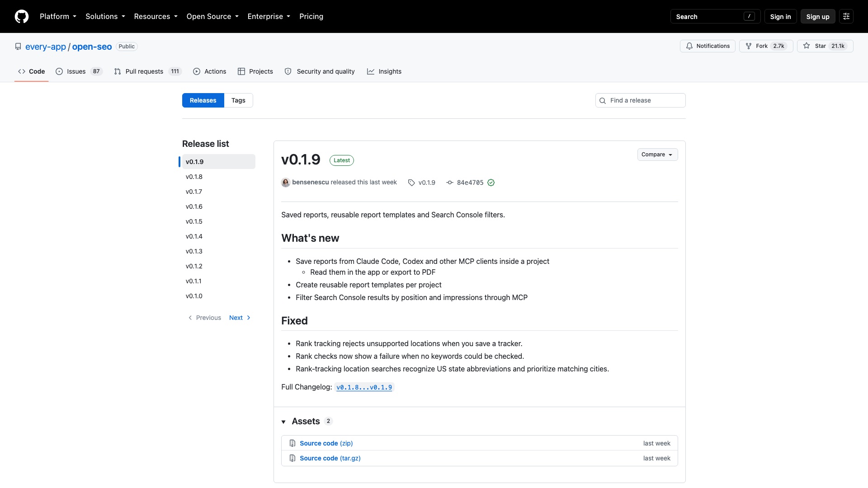Image resolution: width=868 pixels, height=488 pixels.
Task: Open the header settings sliders icon
Action: click(846, 16)
